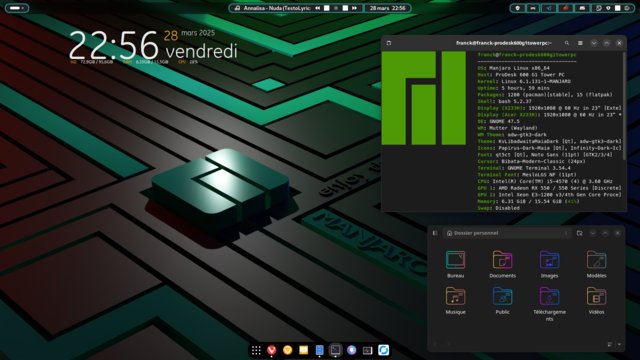The image size is (640, 360).
Task: Open the red tray indicator icon
Action: [565, 8]
